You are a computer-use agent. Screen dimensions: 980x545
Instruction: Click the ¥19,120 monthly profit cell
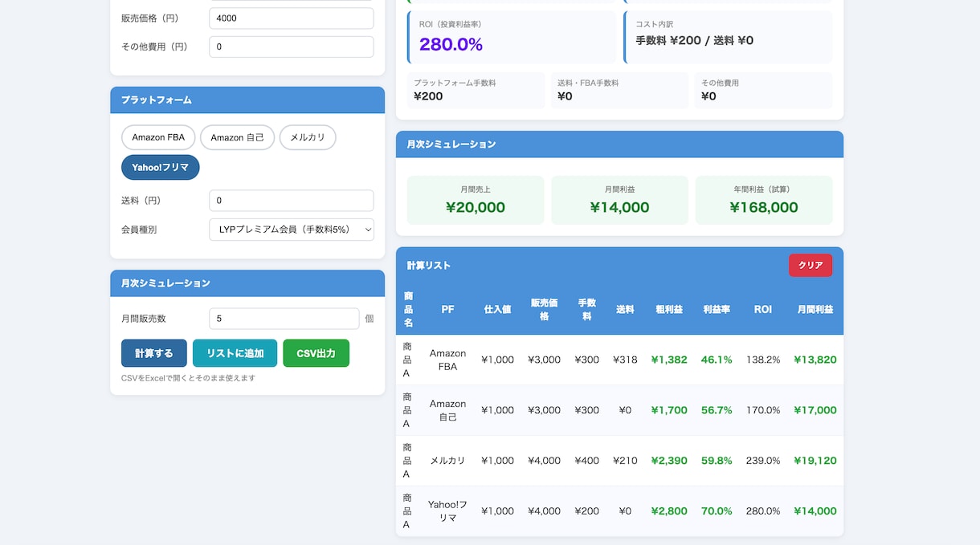tap(815, 461)
